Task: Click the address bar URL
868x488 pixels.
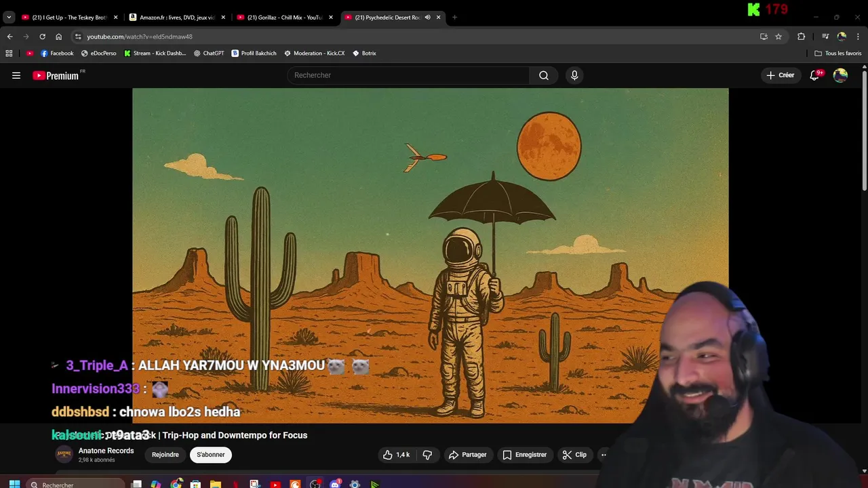Action: 140,37
